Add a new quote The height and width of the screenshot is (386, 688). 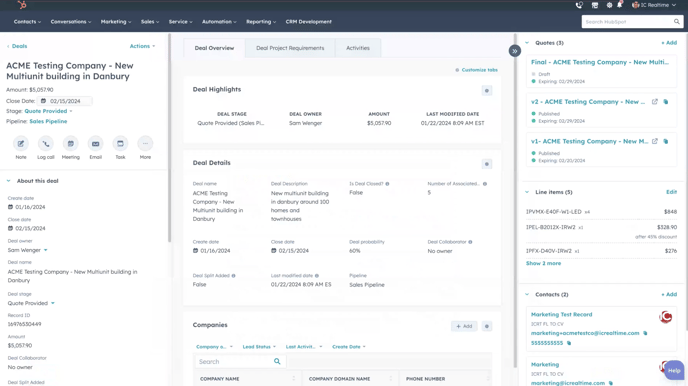(669, 43)
